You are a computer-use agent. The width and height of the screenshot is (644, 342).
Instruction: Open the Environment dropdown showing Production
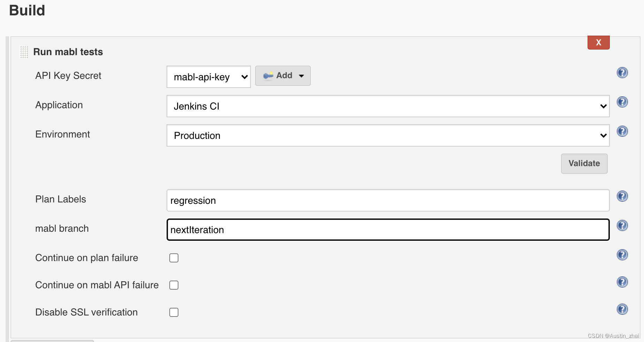coord(388,135)
